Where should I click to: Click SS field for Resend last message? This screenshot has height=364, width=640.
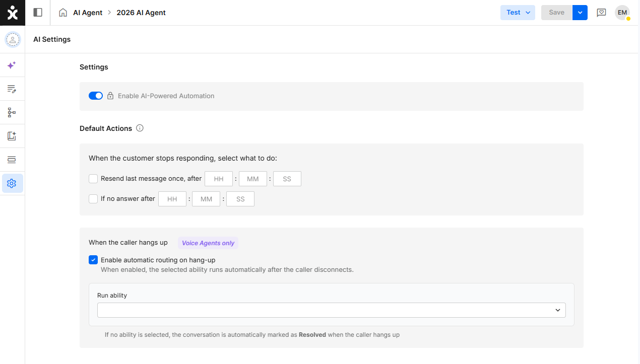point(287,179)
